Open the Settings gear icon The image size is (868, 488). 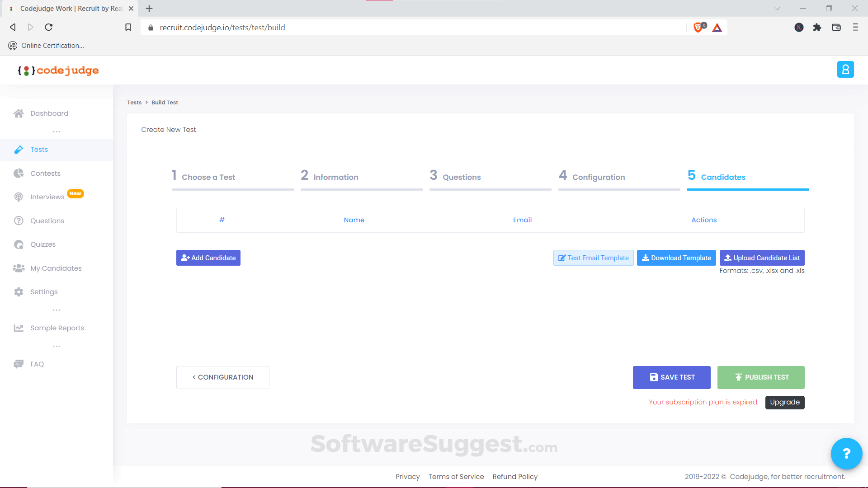(x=19, y=291)
